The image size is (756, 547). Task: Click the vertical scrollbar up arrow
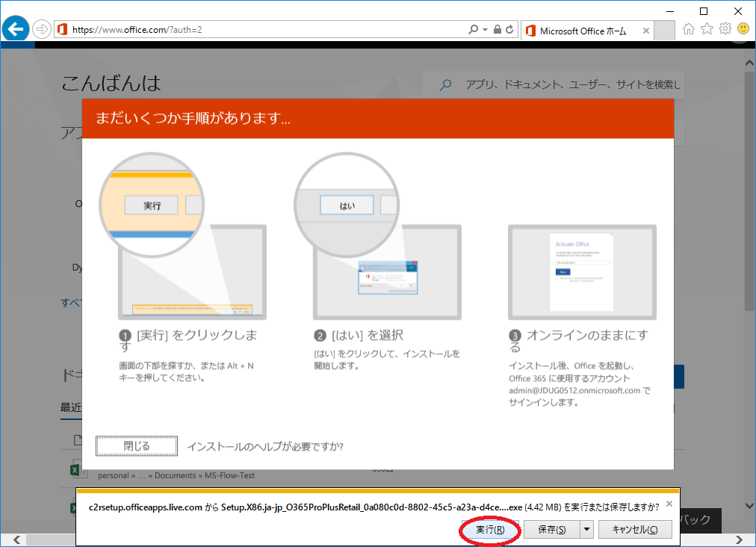click(749, 64)
